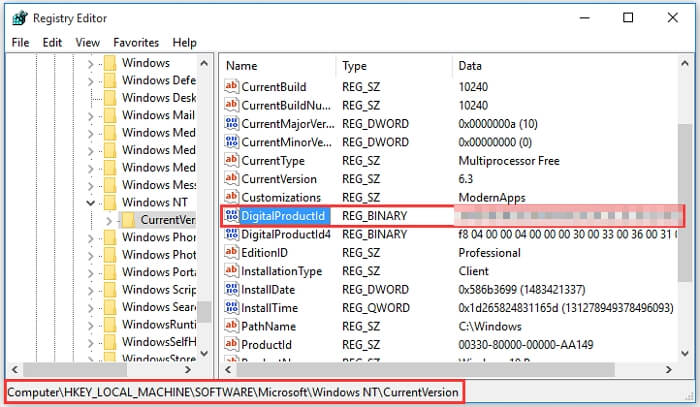Click the folder icon of the CurrentVersion key

click(129, 220)
